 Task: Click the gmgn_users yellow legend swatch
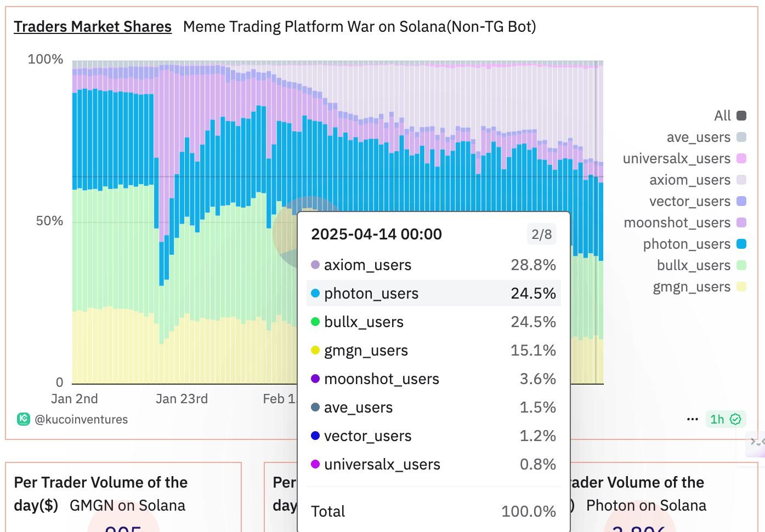pyautogui.click(x=741, y=287)
